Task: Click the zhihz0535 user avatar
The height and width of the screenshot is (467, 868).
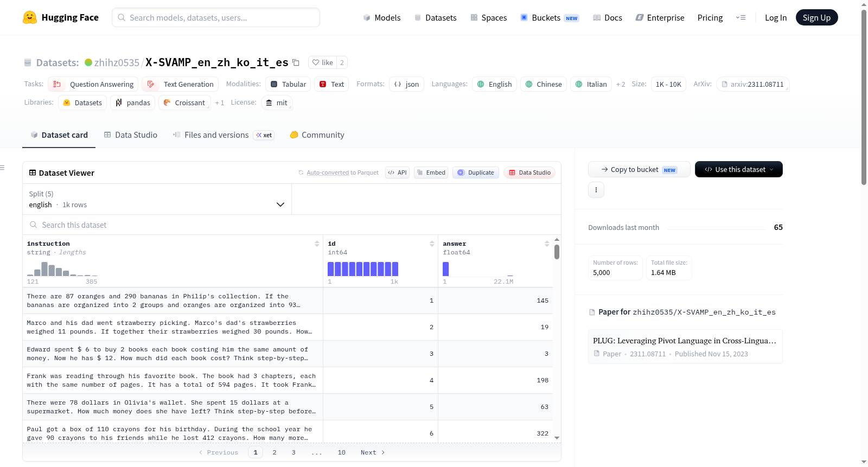Action: point(88,62)
